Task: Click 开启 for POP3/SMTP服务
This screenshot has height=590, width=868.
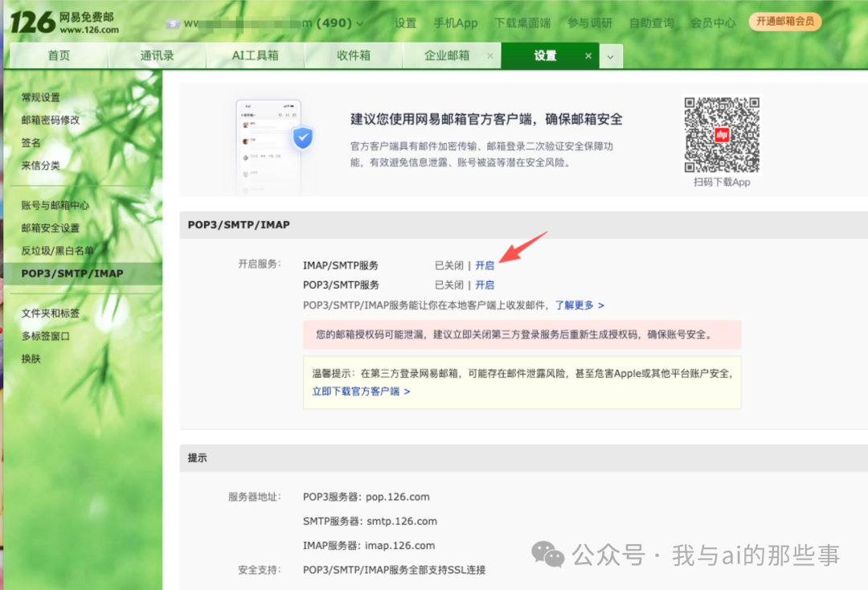Action: (485, 285)
